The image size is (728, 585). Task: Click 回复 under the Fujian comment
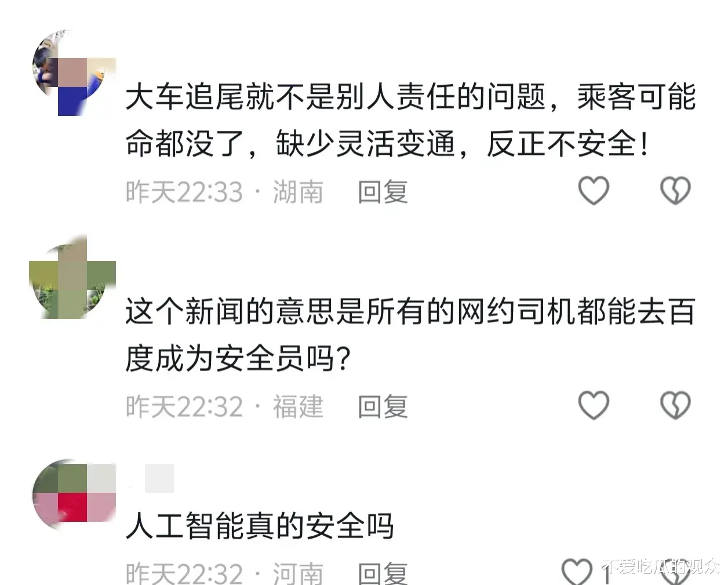(383, 406)
